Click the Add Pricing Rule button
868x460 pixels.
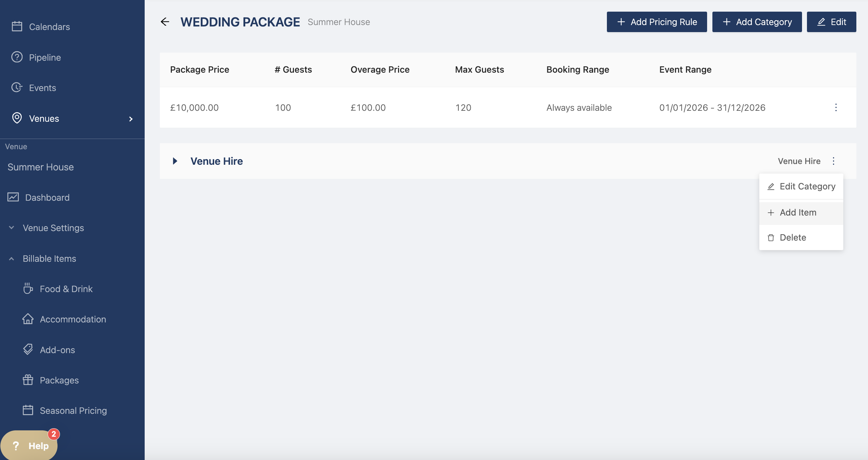click(x=657, y=22)
